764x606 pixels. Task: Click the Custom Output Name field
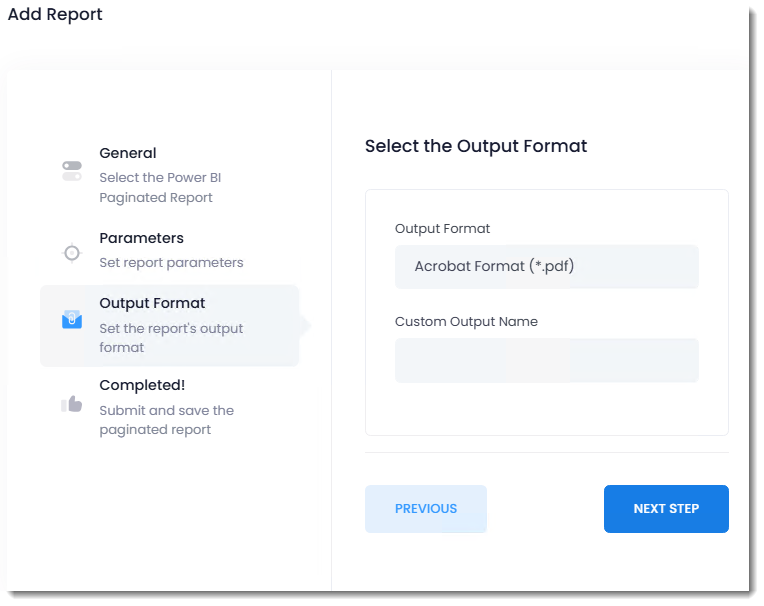pos(546,360)
